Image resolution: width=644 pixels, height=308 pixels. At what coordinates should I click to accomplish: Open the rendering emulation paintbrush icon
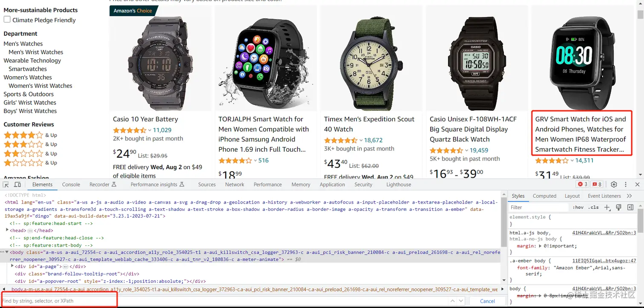click(x=619, y=207)
